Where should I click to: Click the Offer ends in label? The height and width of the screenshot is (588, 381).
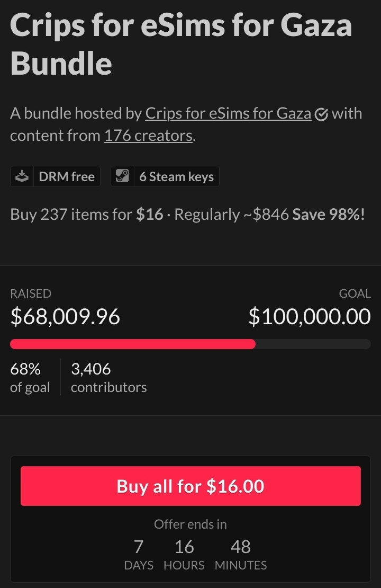click(x=190, y=524)
